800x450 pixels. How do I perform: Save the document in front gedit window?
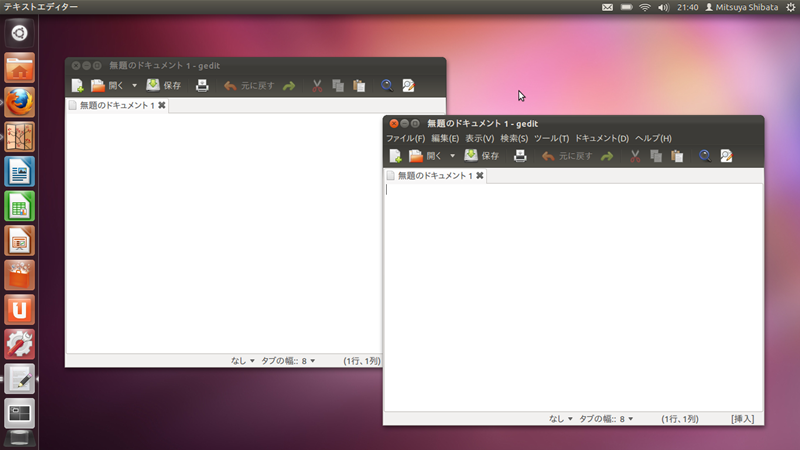481,156
